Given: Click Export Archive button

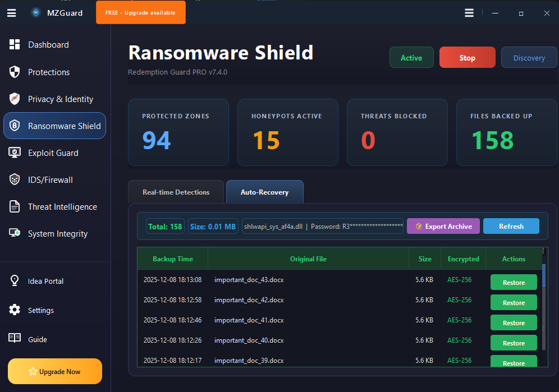Looking at the screenshot, I should (x=443, y=227).
